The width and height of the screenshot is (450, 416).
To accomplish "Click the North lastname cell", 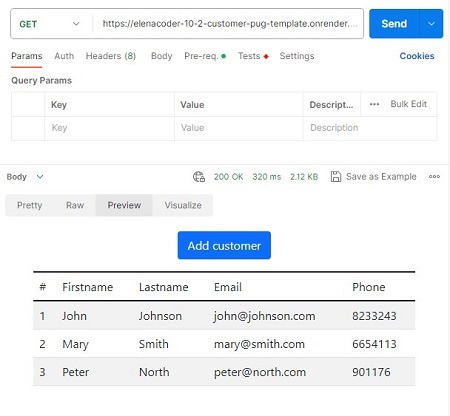I will coord(154,372).
